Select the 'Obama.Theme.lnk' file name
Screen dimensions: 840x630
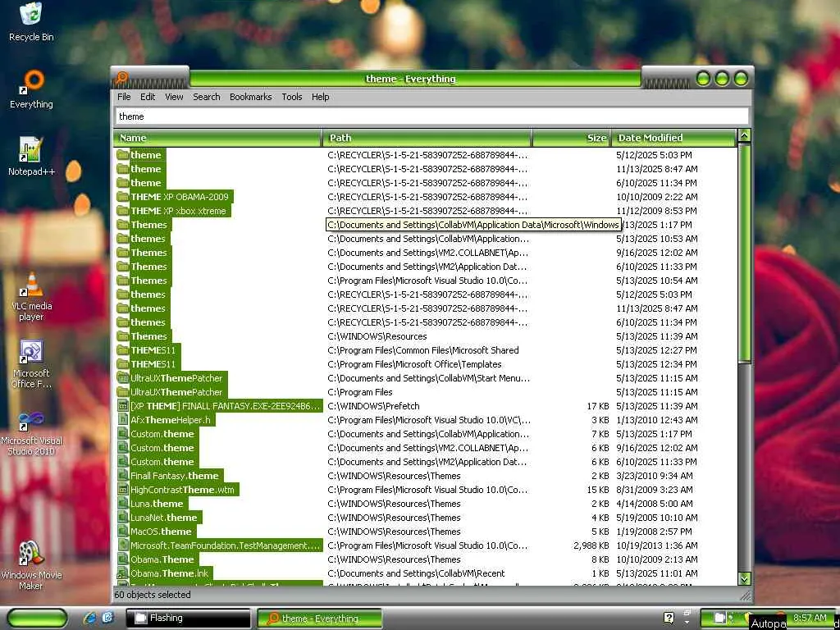click(170, 573)
